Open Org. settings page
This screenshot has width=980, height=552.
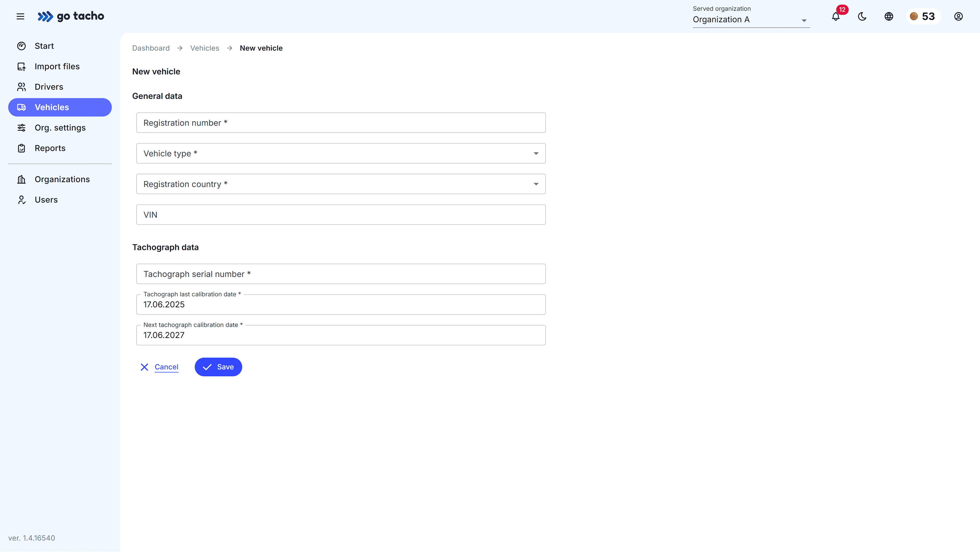60,127
